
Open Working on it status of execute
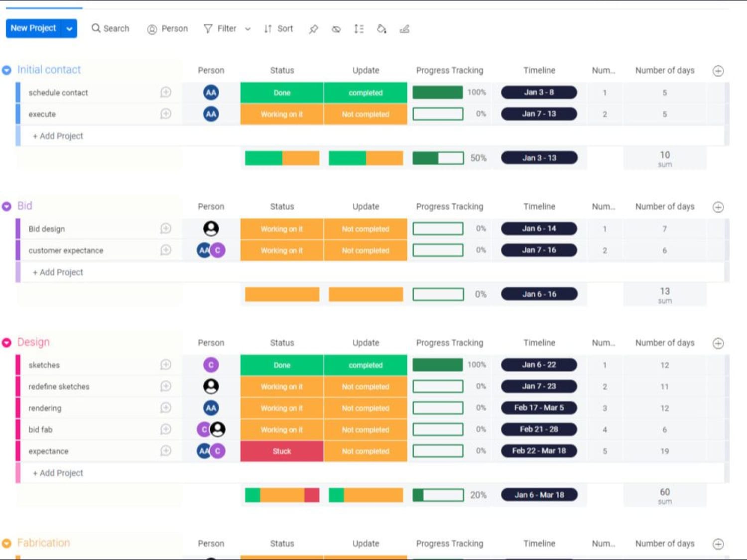(x=282, y=114)
